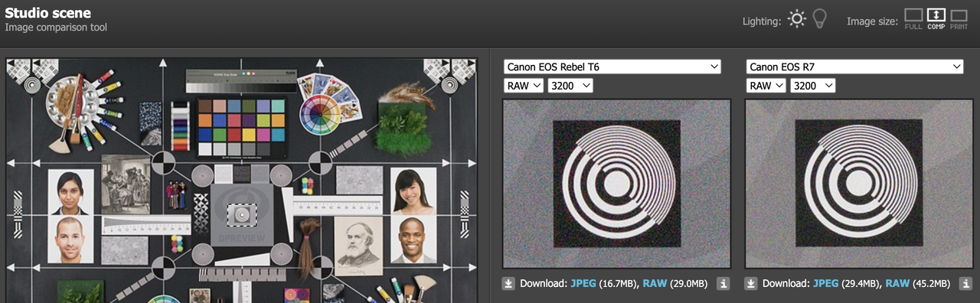Download the 45.2MB RAW for EOS R7
Screen dimensions: 980x303
coord(897,284)
